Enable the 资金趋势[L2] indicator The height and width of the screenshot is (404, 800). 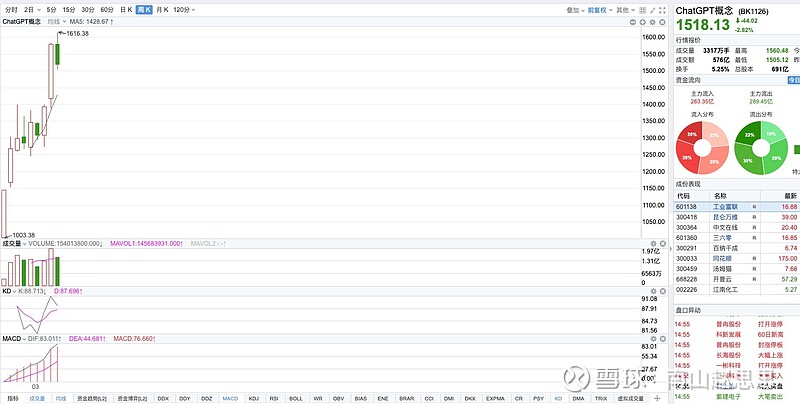(92, 398)
